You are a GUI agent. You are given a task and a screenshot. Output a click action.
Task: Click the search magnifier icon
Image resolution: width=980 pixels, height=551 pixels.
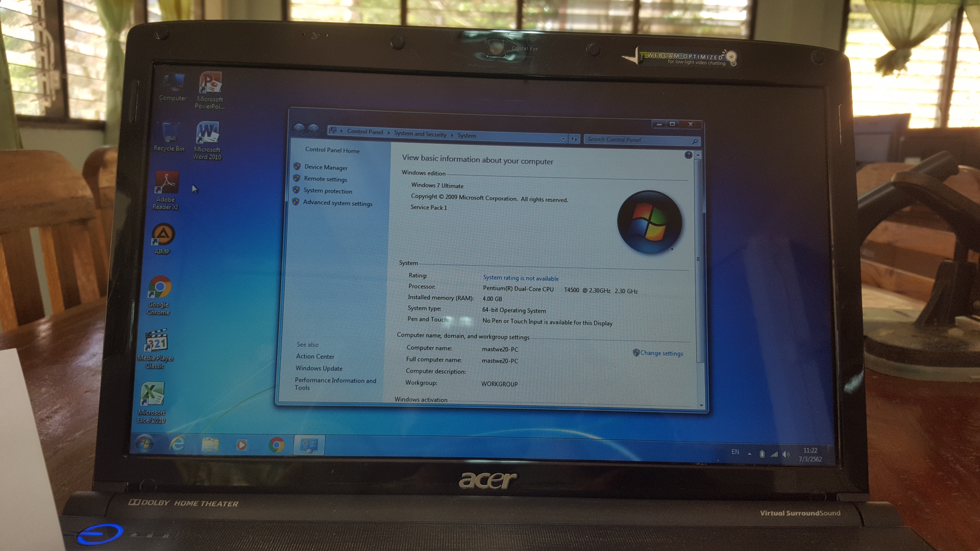click(x=695, y=141)
